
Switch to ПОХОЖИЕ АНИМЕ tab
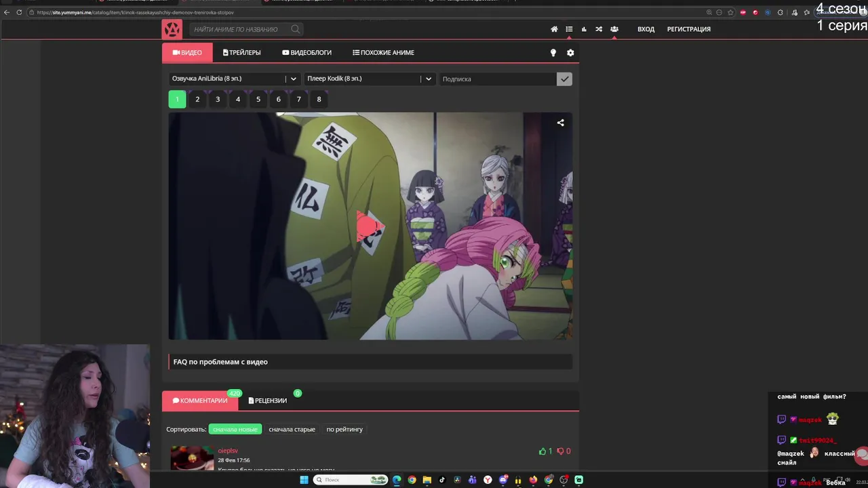point(383,53)
